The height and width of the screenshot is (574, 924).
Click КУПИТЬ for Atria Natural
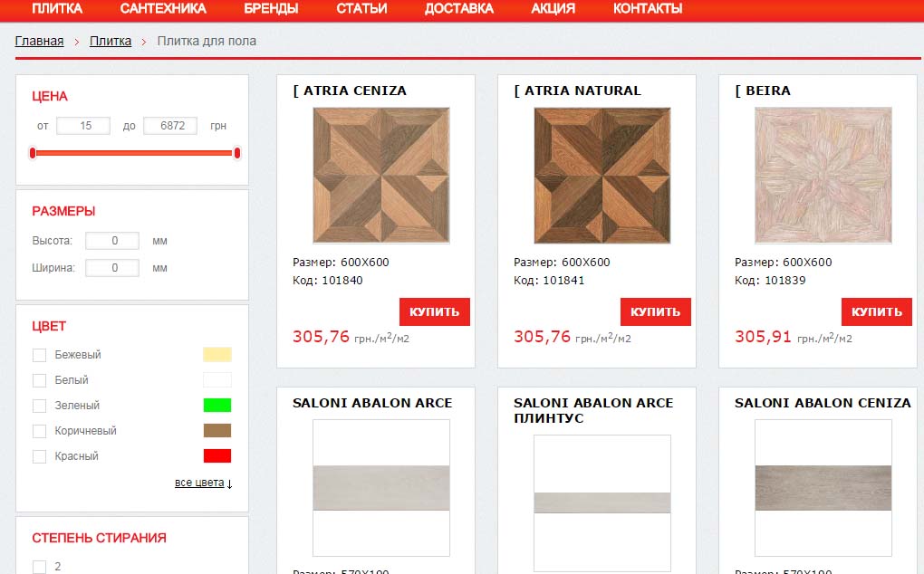[655, 312]
